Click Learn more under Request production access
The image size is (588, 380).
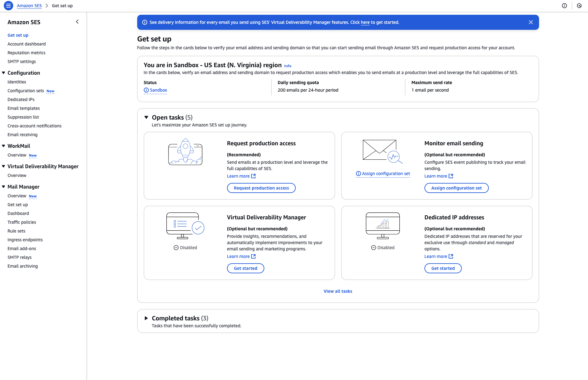238,176
